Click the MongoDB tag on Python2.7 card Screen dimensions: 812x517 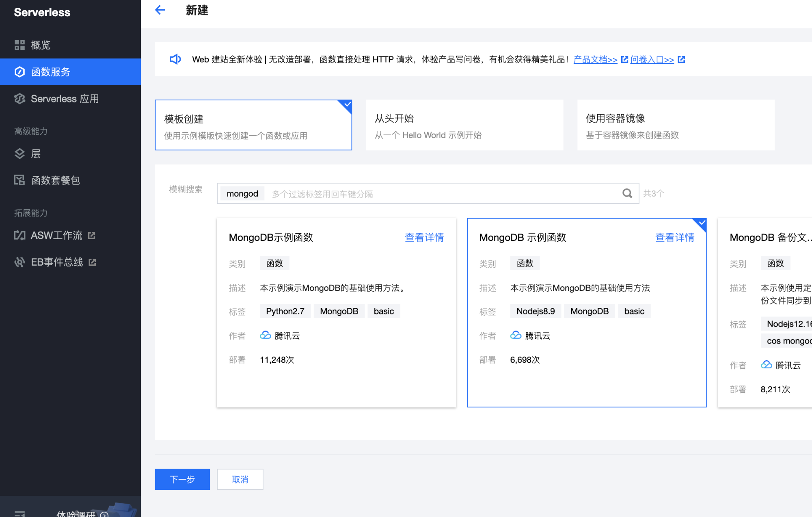pyautogui.click(x=339, y=311)
